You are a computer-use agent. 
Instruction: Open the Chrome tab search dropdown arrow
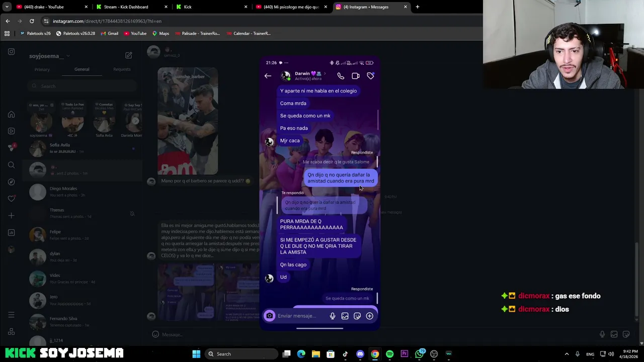7,7
